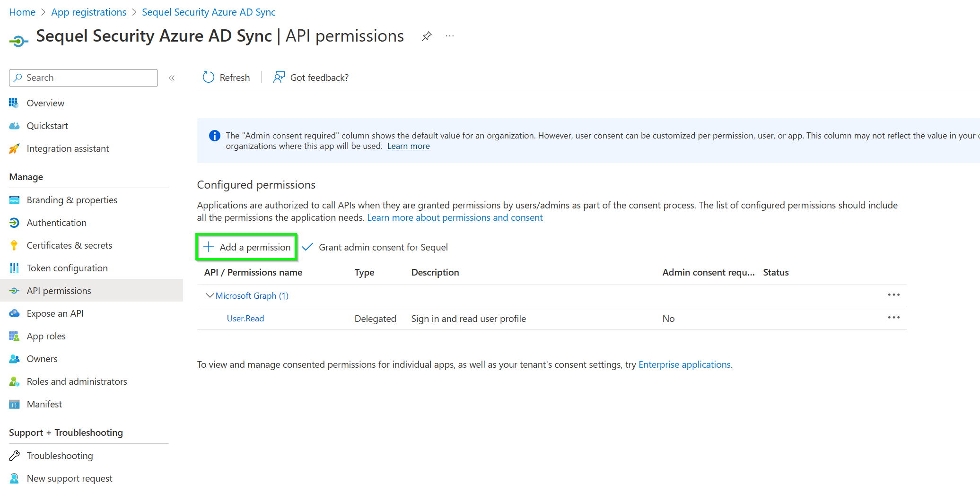This screenshot has height=501, width=980.
Task: Click the Expose an API cloud icon
Action: point(14,313)
